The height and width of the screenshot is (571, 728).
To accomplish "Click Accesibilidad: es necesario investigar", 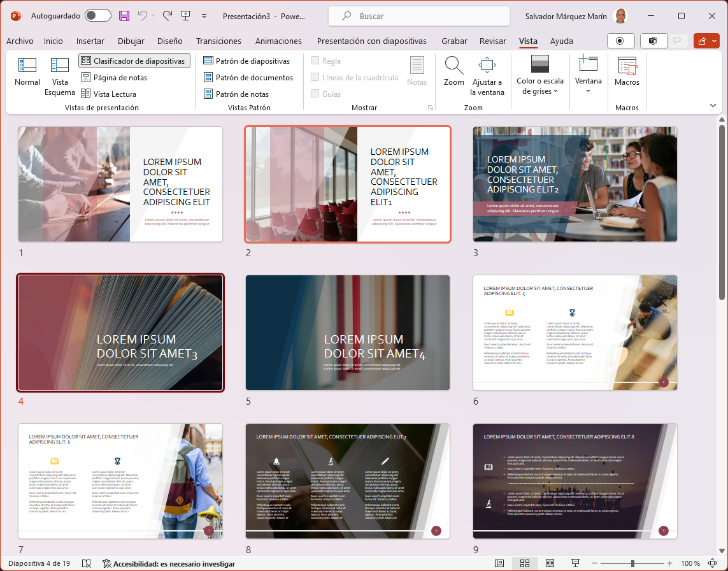I will point(169,563).
